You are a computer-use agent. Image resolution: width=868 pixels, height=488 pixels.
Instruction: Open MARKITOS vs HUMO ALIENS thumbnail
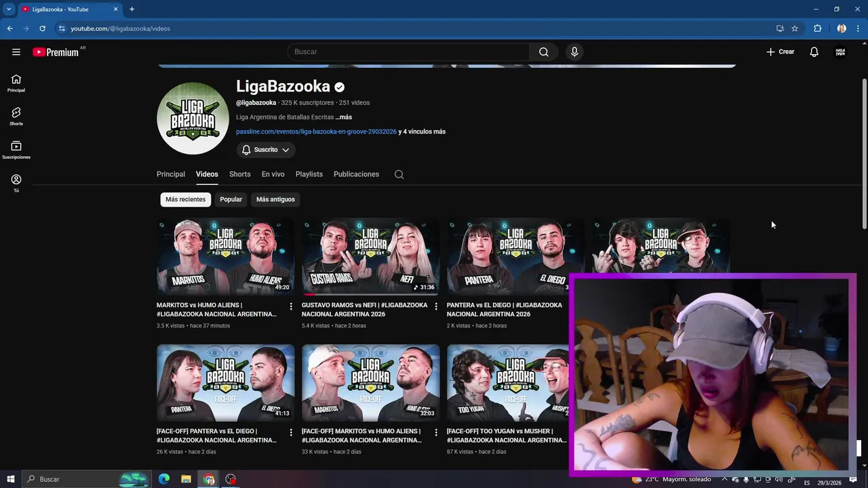[226, 257]
